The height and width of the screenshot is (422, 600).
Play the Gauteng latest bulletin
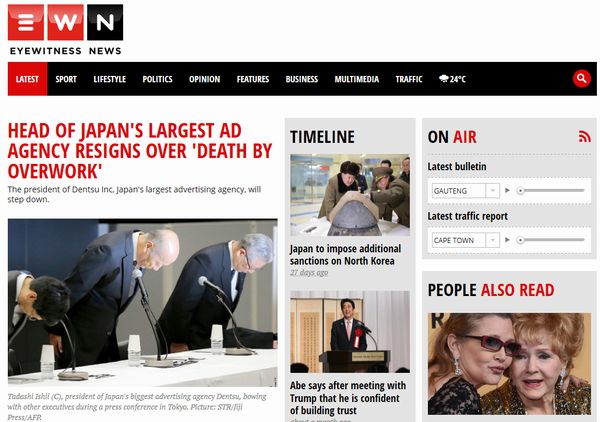pyautogui.click(x=507, y=190)
